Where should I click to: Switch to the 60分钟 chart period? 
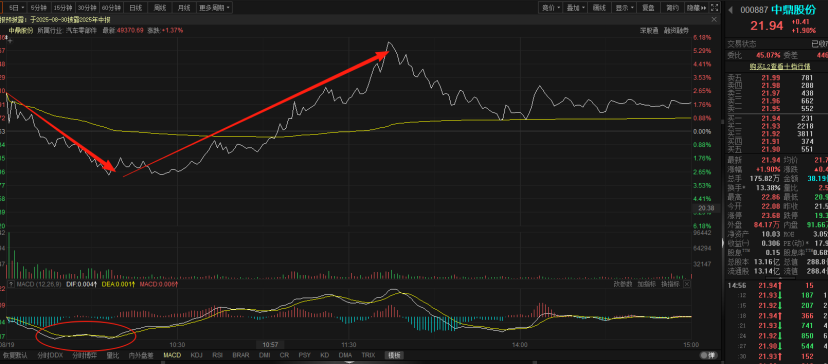[111, 7]
